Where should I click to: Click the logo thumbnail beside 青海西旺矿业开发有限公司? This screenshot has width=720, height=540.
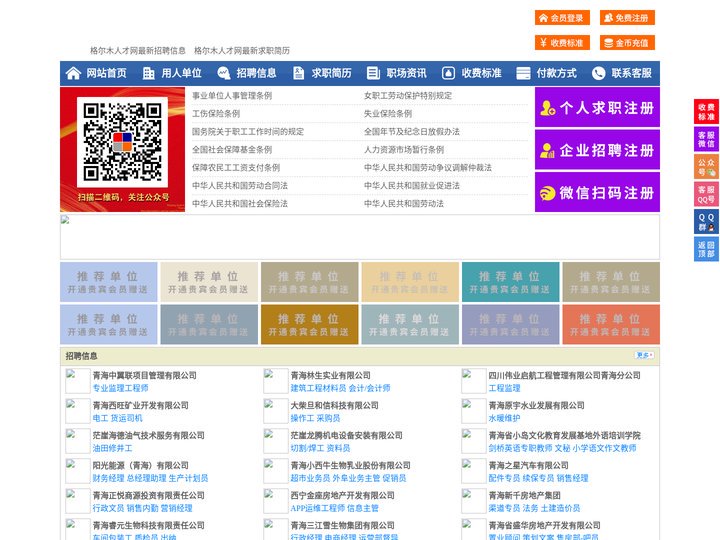pyautogui.click(x=78, y=411)
